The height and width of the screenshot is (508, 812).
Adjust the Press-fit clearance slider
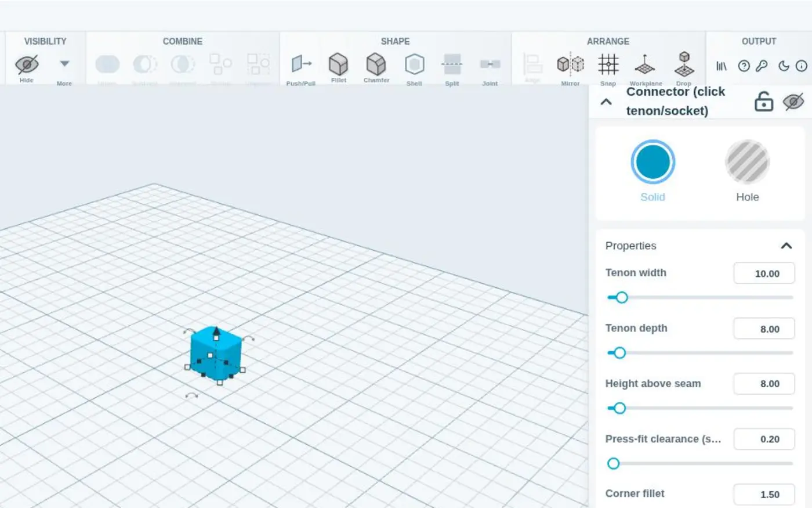click(x=700, y=463)
